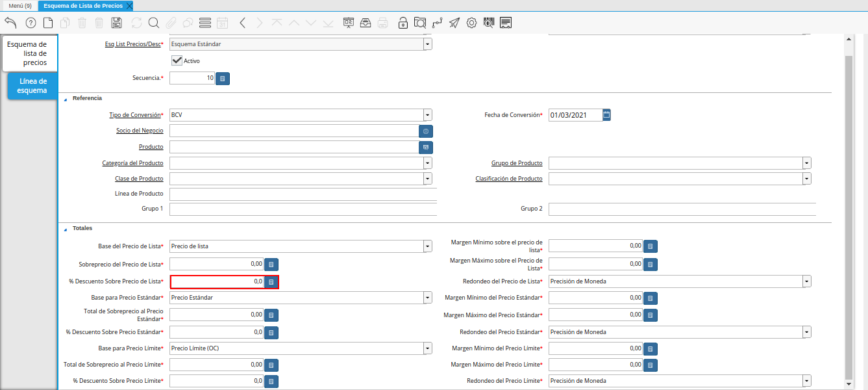Open the help question mark icon
The image size is (868, 390).
click(31, 23)
